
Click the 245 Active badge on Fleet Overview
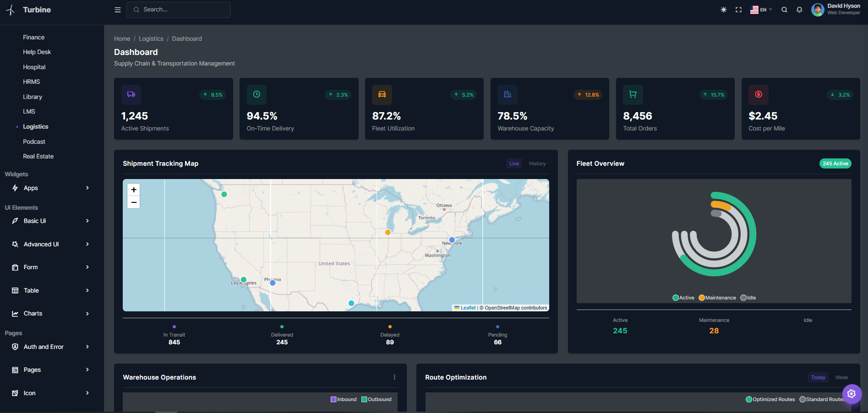pos(835,163)
